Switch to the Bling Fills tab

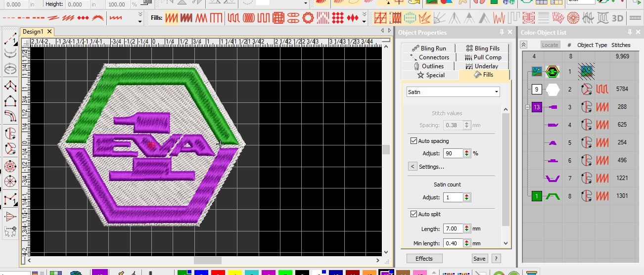483,48
